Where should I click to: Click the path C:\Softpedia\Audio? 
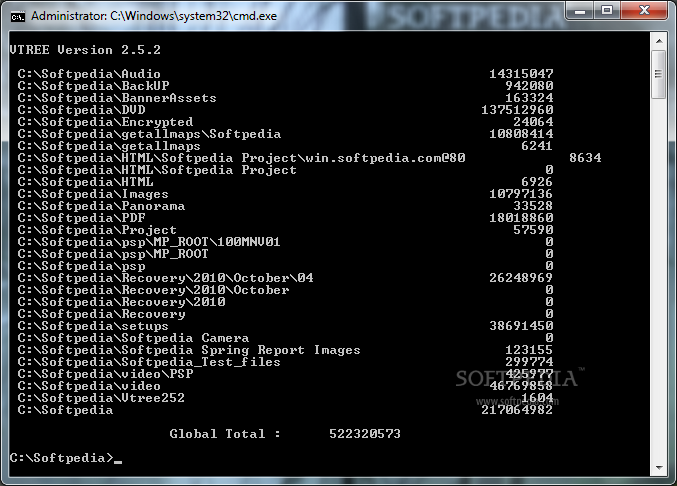pyautogui.click(x=89, y=74)
